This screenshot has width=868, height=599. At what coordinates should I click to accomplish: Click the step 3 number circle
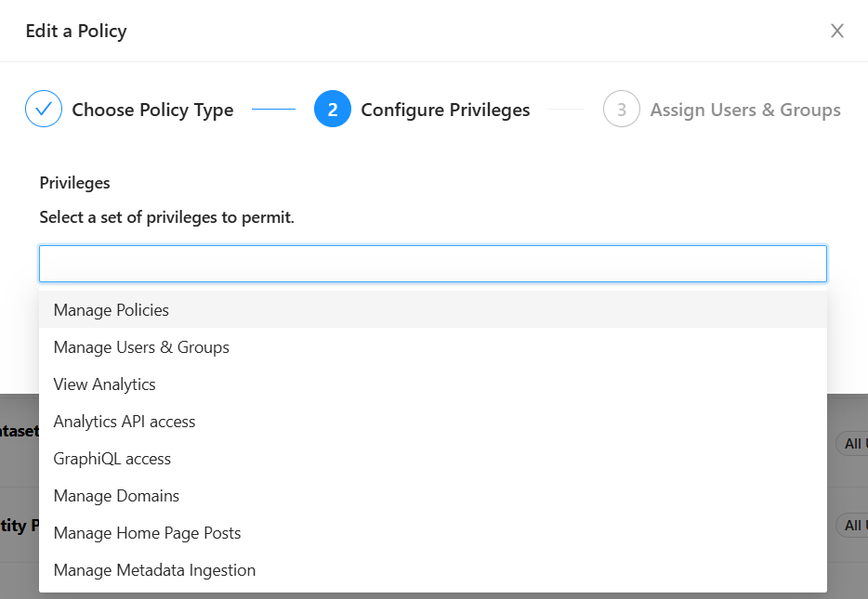622,110
